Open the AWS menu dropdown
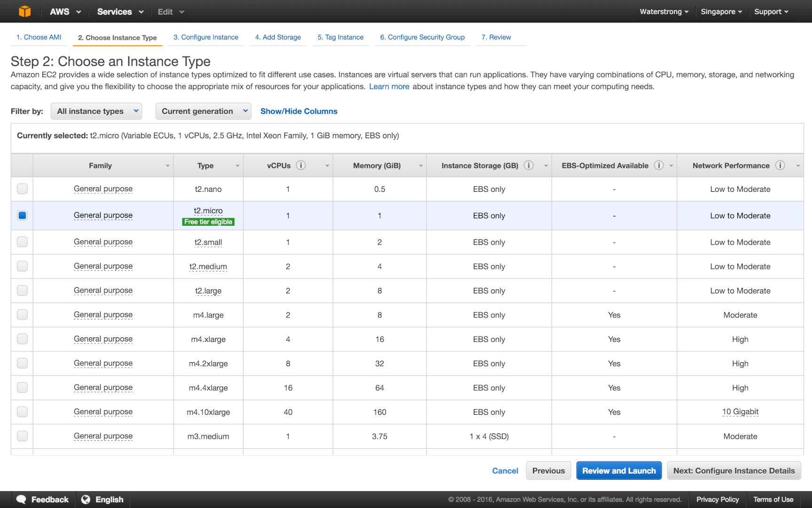The height and width of the screenshot is (508, 812). click(65, 11)
